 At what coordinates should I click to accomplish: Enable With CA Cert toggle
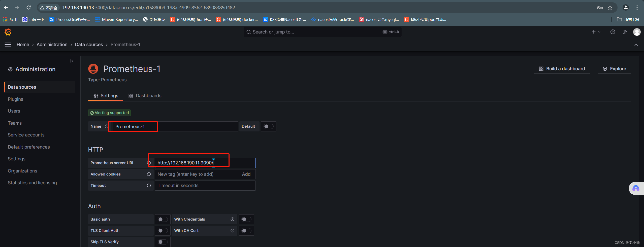(x=246, y=231)
